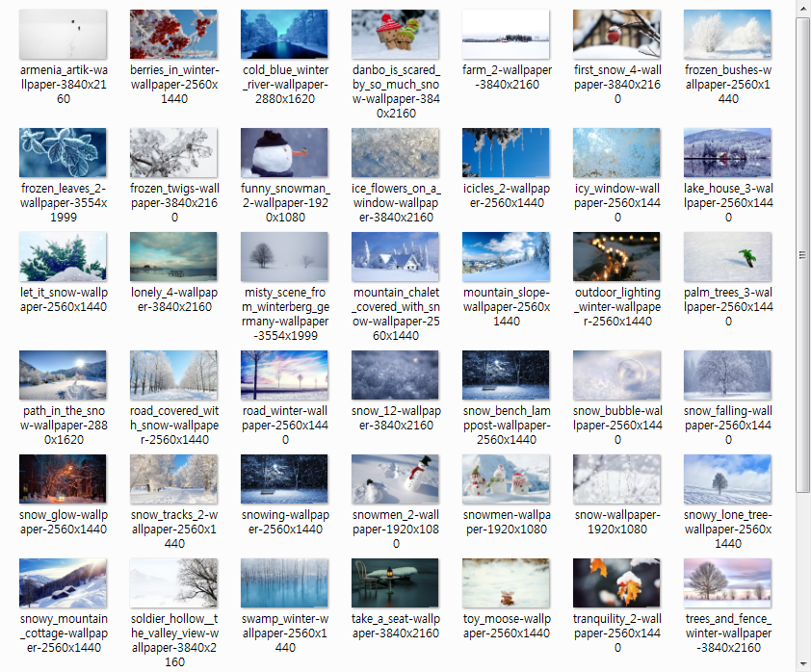This screenshot has height=672, width=811.
Task: Choose the snow_glow wallpaper thumbnail
Action: (x=64, y=479)
